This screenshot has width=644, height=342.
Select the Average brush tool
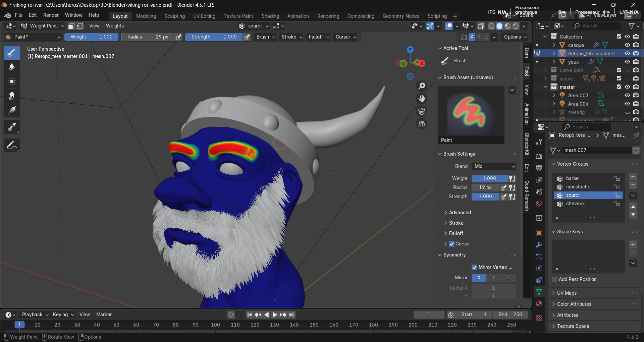12,81
